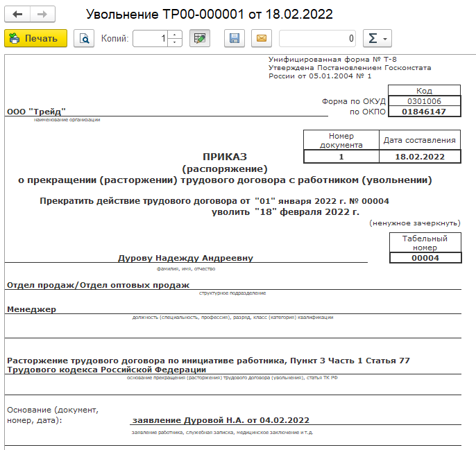The width and height of the screenshot is (476, 450).
Task: Click the (ненужное зачеркнуть) note
Action: click(x=415, y=223)
